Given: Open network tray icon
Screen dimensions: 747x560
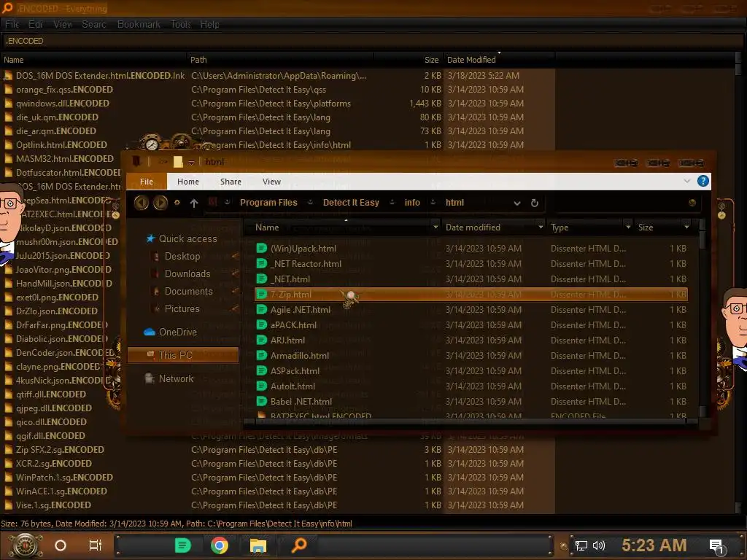Looking at the screenshot, I should [x=581, y=545].
